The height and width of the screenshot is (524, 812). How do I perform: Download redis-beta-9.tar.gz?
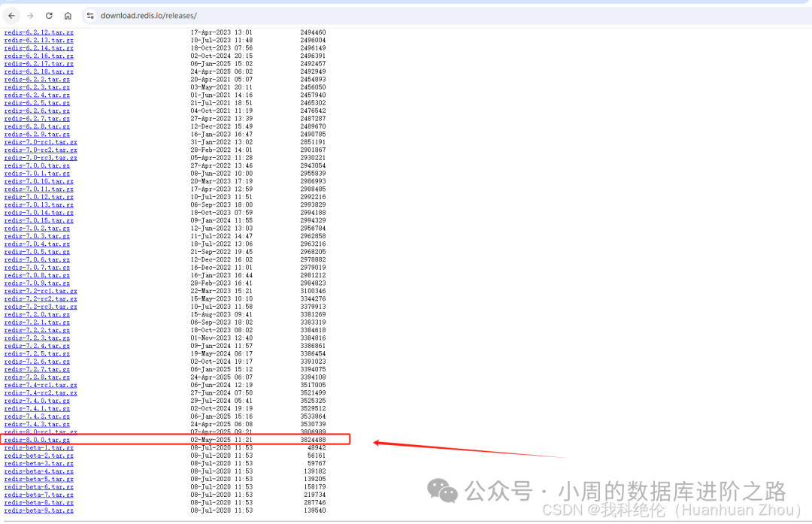(39, 510)
